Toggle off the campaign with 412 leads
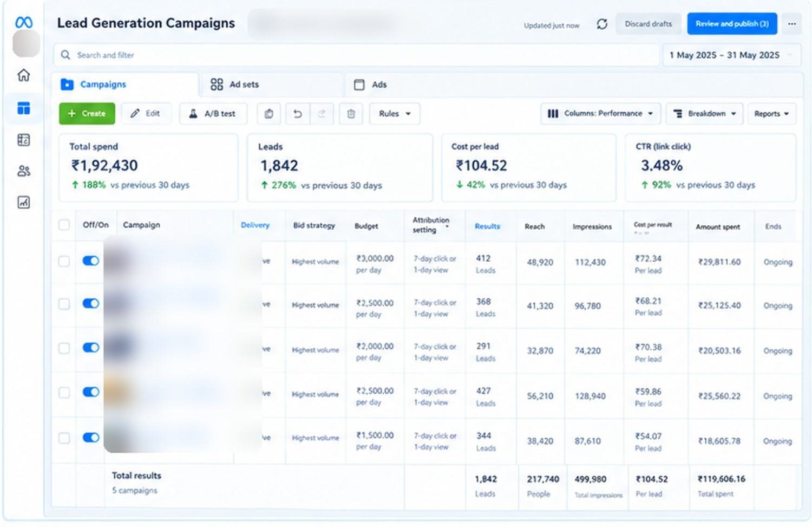This screenshot has height=527, width=812. [91, 261]
